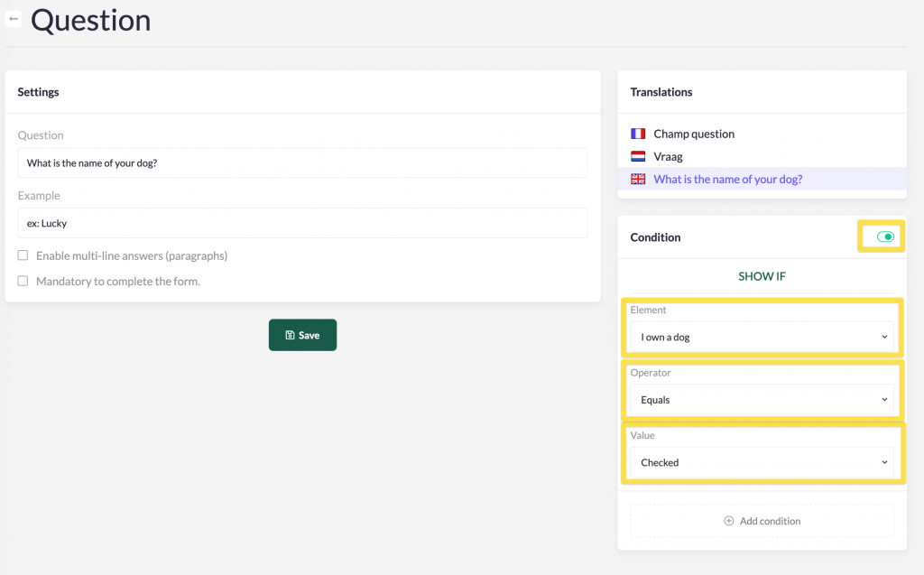Click the Example input field with ex: Lucky

[x=302, y=223]
